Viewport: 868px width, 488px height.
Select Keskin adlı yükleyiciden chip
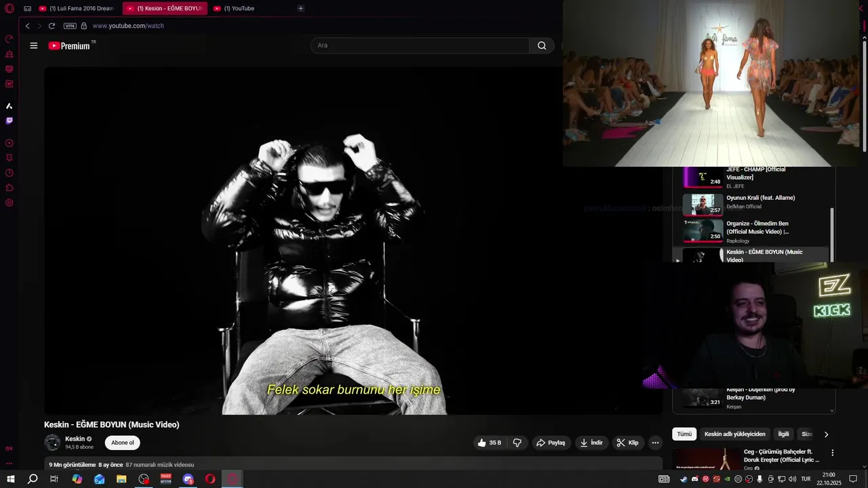tap(734, 434)
